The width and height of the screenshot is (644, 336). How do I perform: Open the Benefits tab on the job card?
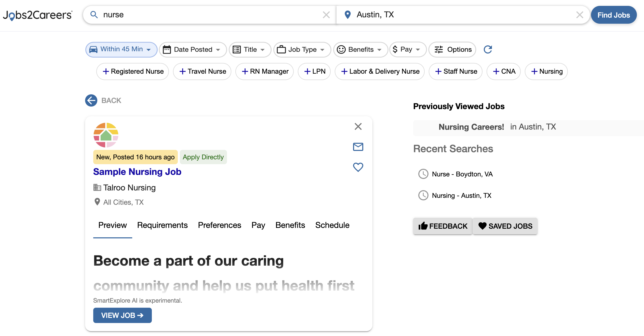pos(290,225)
